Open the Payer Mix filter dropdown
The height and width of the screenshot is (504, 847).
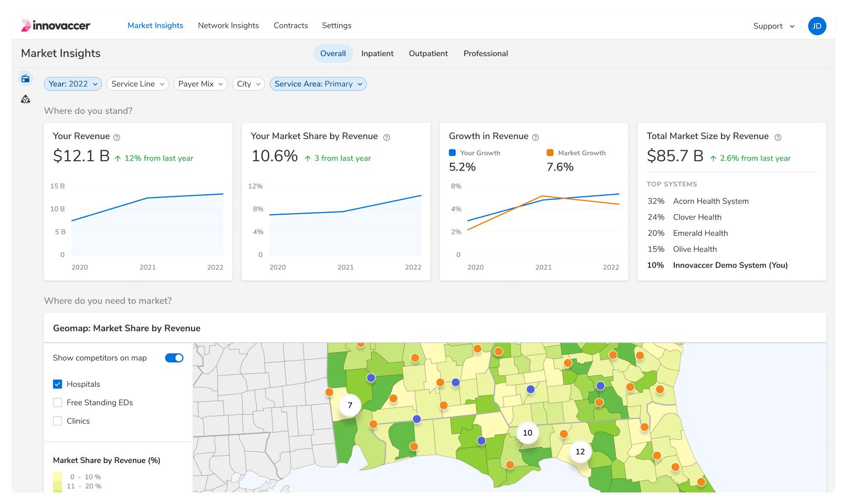[x=201, y=84]
